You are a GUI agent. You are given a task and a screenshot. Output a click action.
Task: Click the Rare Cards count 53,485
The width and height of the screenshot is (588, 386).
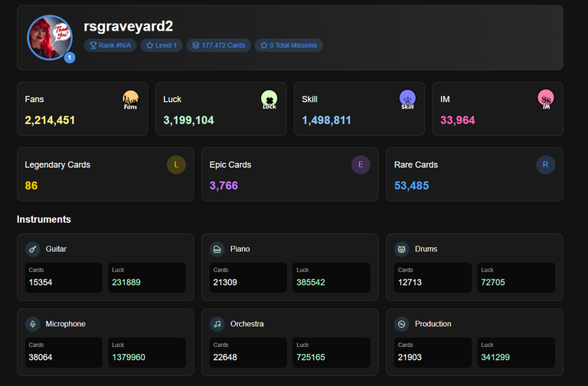pos(411,185)
